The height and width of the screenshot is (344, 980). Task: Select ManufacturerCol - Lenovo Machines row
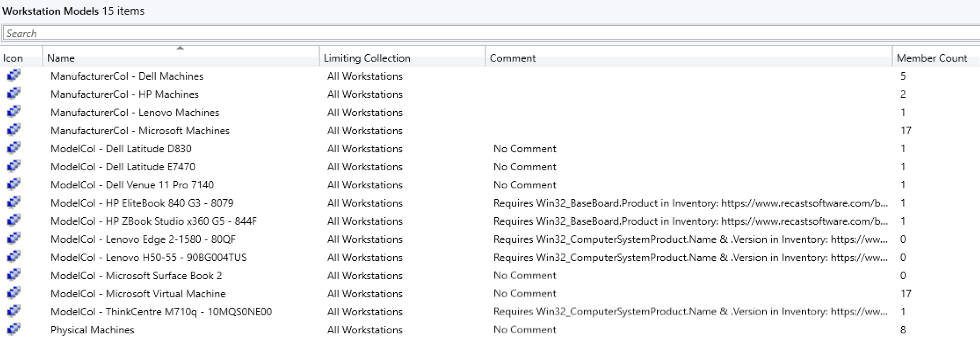135,113
